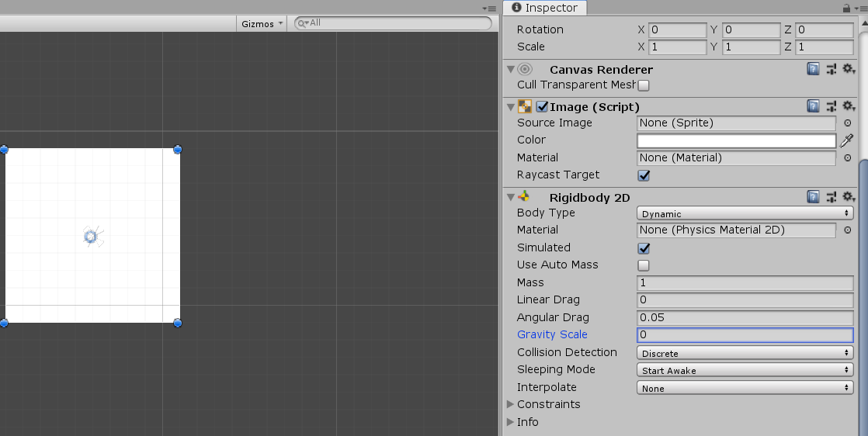Uncheck the Raycast Target checkbox
Screen dimensions: 868x436
(x=644, y=175)
